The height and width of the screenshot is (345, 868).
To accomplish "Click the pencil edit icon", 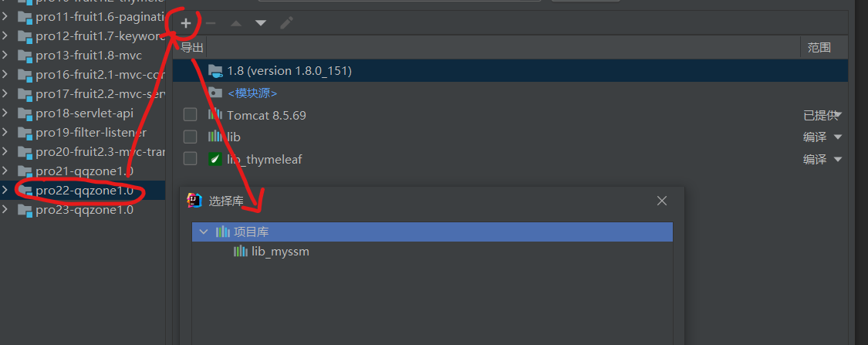I will 286,23.
